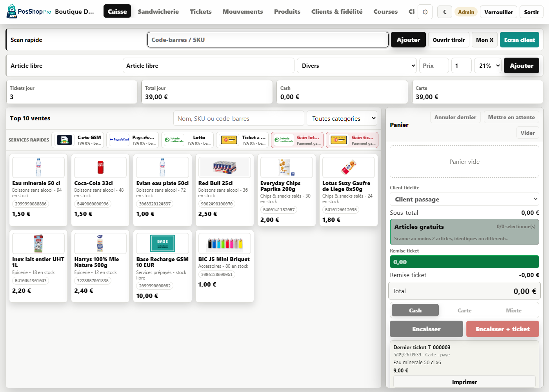Click Everyday Chips Paprika image

pos(286,167)
